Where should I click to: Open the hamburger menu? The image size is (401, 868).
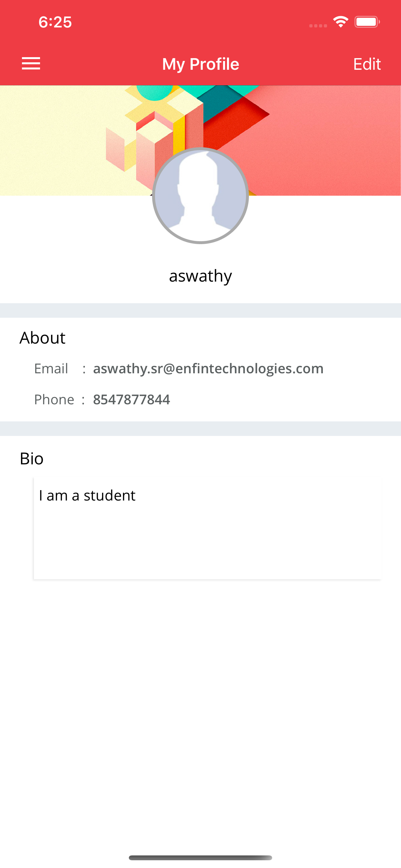(31, 63)
